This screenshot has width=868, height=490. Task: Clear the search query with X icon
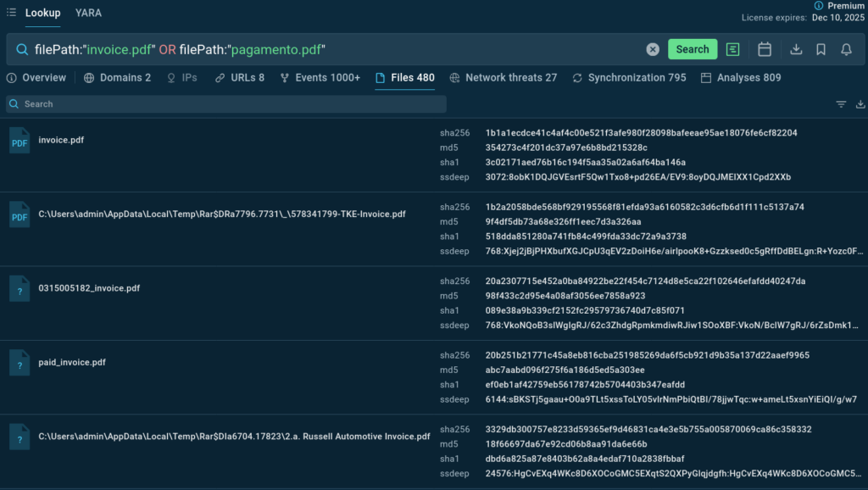[653, 49]
